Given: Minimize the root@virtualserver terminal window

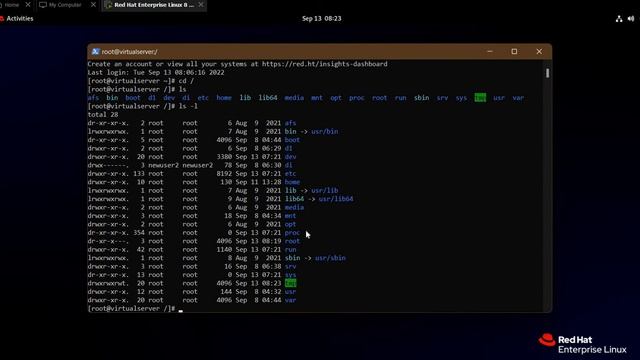Looking at the screenshot, I should (490, 51).
